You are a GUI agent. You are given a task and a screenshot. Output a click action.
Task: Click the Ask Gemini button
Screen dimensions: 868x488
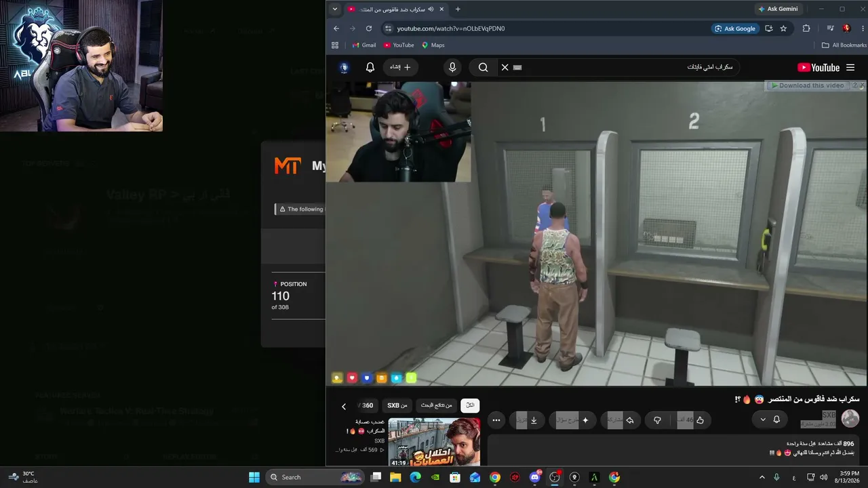point(778,9)
